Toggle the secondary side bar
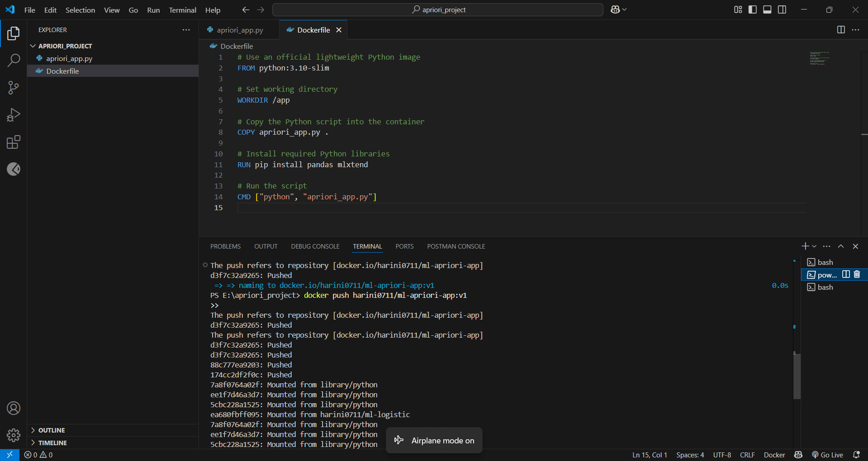Image resolution: width=868 pixels, height=461 pixels. click(782, 9)
